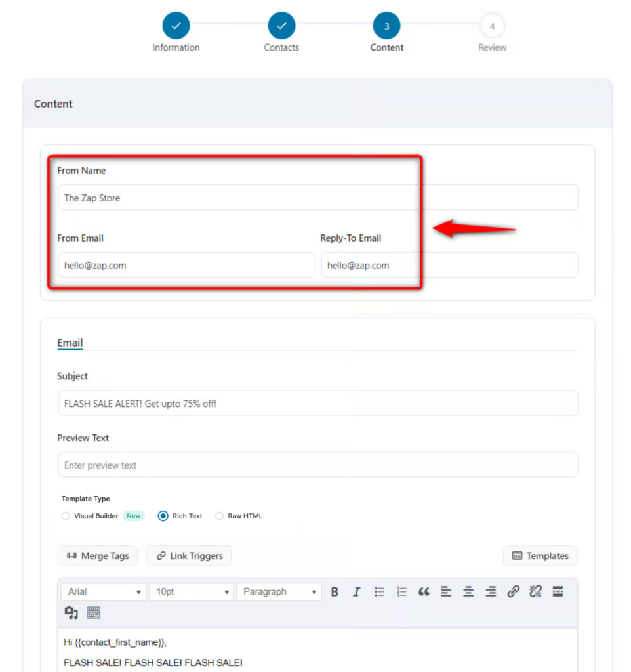Click the New badge beside Visual Builder

click(134, 516)
